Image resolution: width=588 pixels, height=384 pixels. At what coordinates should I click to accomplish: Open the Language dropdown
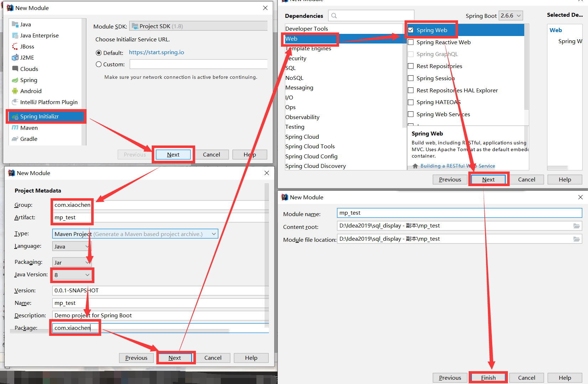tap(72, 246)
